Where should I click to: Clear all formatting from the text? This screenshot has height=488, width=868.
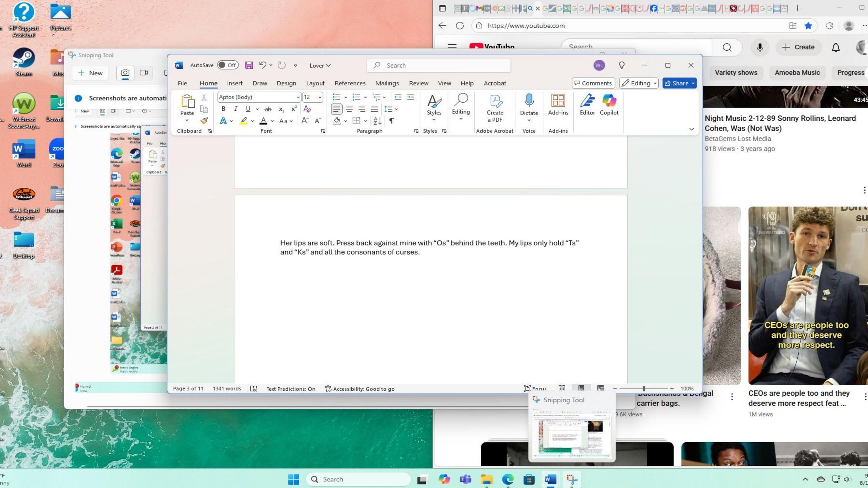tap(307, 109)
